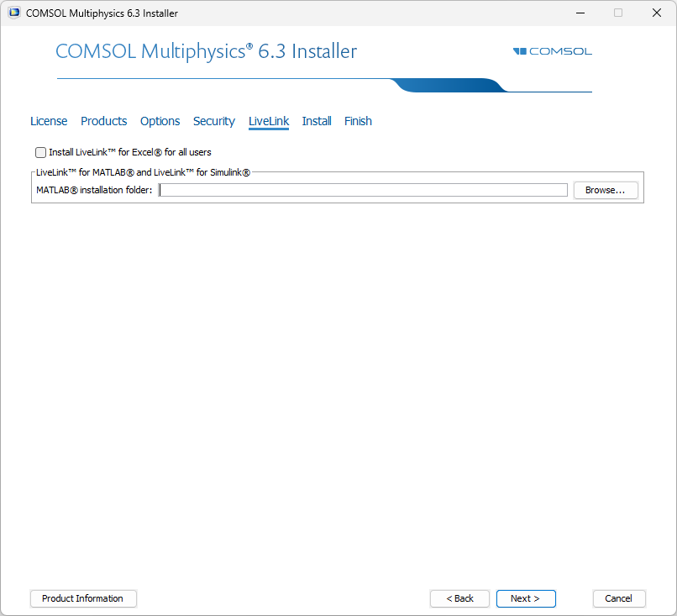Viewport: 677px width, 616px height.
Task: Jump to the Install step
Action: 317,121
